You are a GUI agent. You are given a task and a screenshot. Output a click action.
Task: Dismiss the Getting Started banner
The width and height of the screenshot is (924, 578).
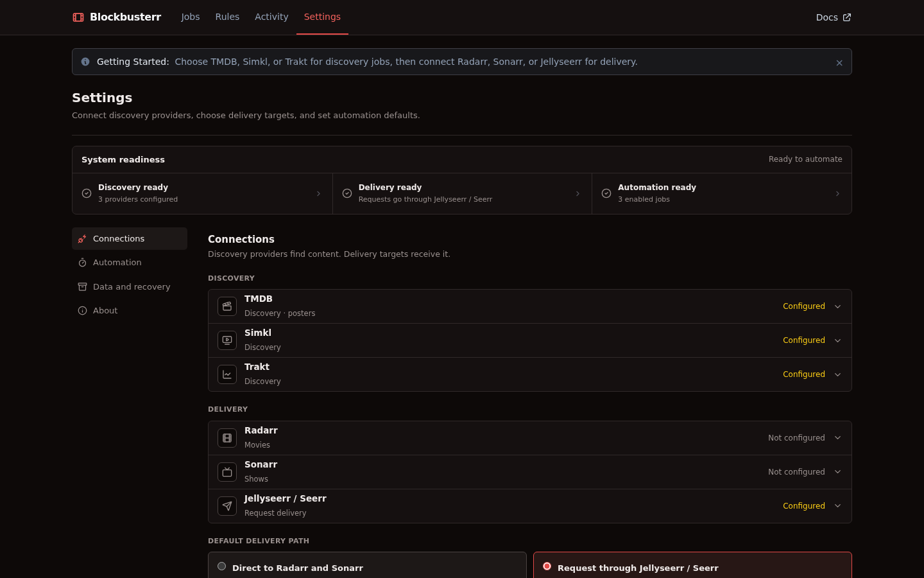coord(839,63)
